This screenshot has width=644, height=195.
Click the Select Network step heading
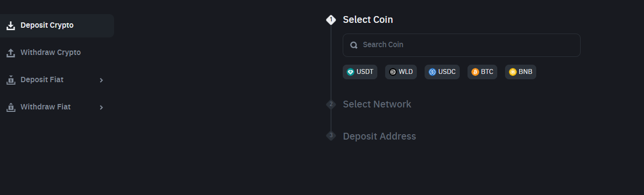click(377, 104)
